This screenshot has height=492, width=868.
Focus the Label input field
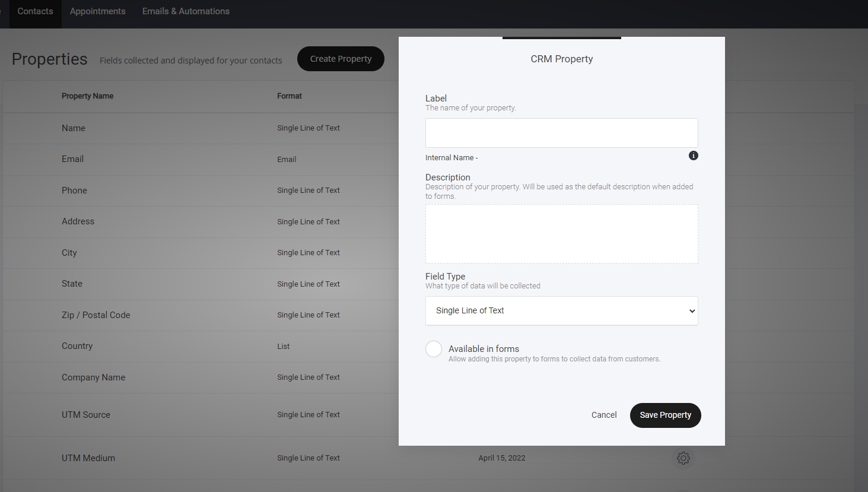[561, 133]
